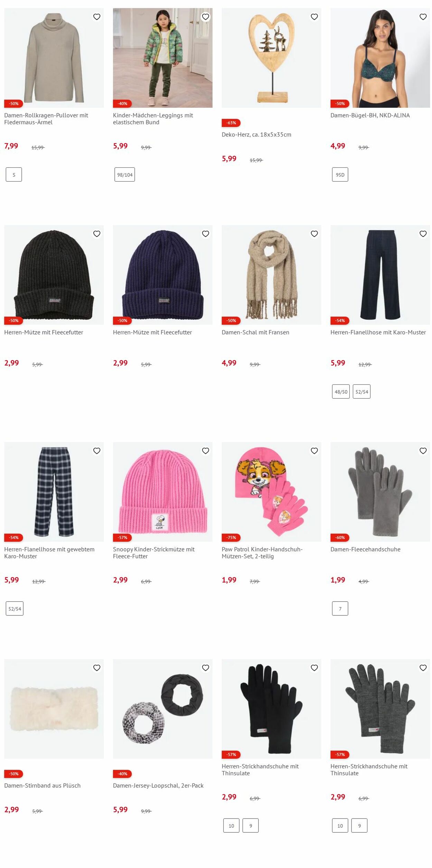The height and width of the screenshot is (868, 432).
Task: Favorite the Damen-Bügel-BH NKD-ALINA heart
Action: (423, 17)
